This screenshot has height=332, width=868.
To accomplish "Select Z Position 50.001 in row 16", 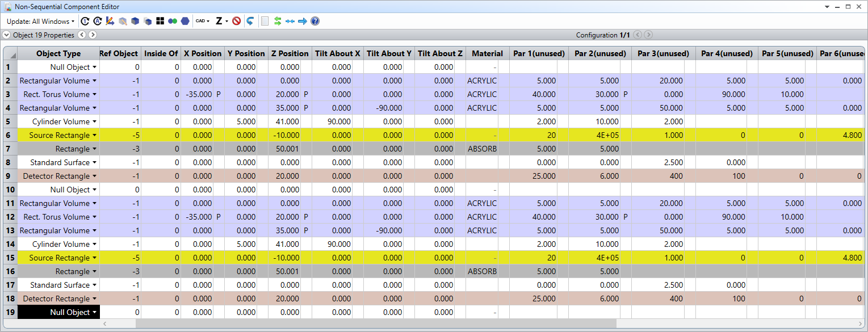I will click(285, 271).
